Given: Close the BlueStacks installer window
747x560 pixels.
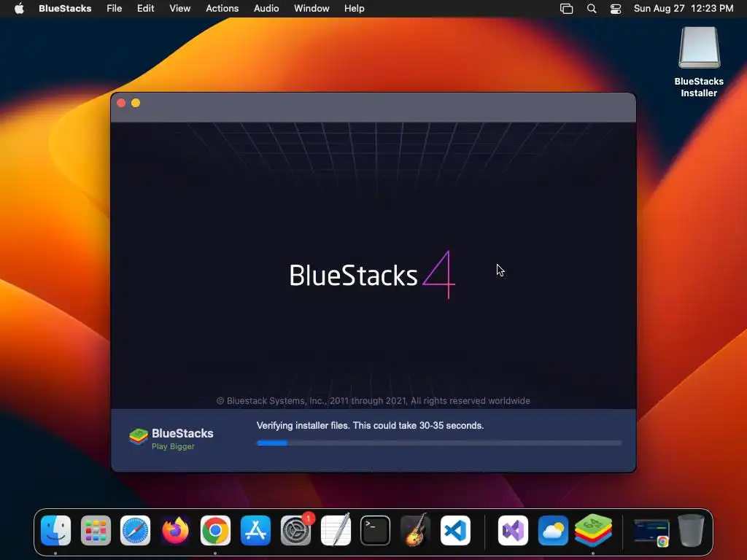Looking at the screenshot, I should 121,103.
